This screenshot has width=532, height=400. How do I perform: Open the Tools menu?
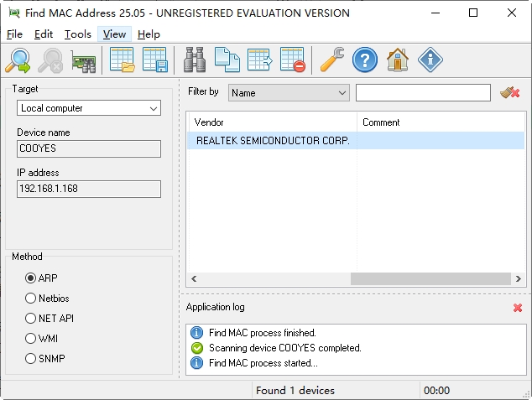(x=78, y=34)
